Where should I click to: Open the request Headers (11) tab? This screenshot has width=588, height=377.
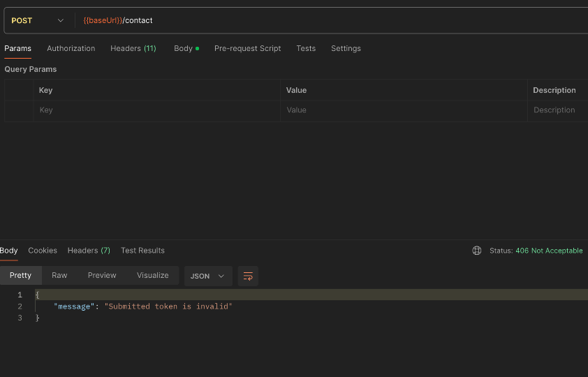(133, 48)
